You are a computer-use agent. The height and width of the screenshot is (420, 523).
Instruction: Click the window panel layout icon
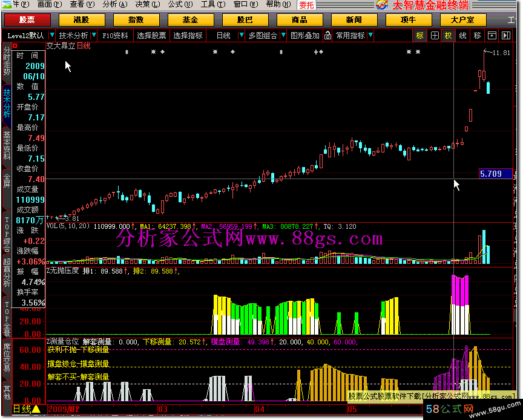[492, 35]
